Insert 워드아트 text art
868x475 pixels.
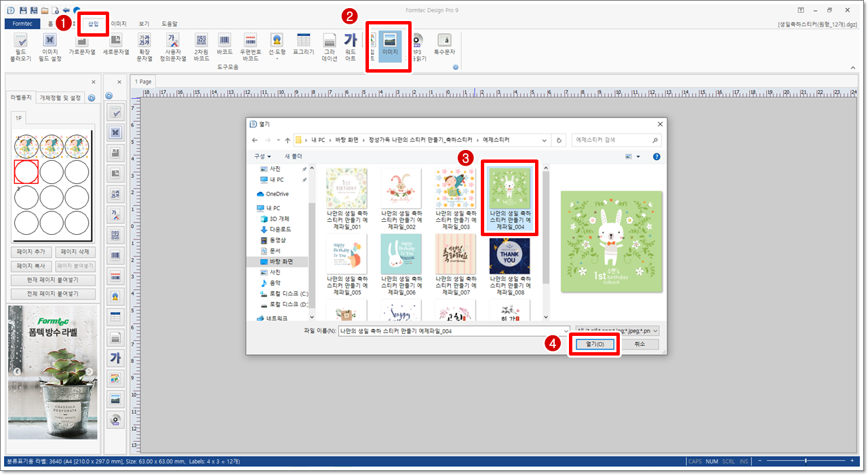[351, 47]
